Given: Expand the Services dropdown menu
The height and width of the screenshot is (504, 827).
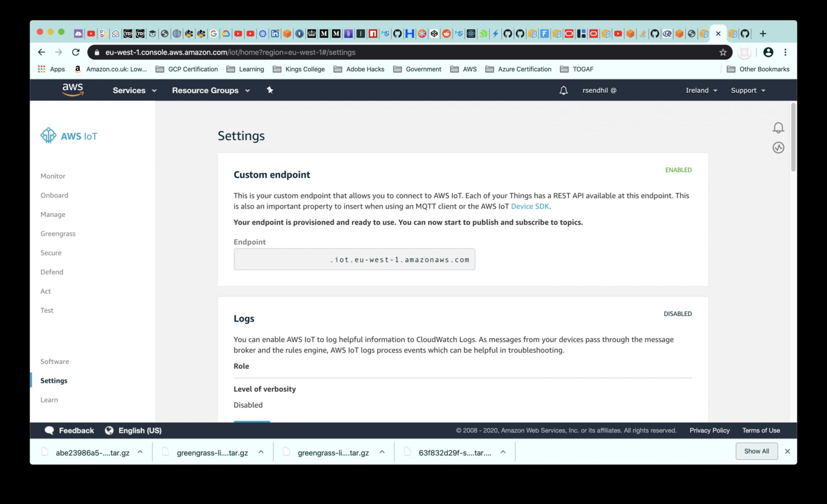Looking at the screenshot, I should tap(134, 90).
